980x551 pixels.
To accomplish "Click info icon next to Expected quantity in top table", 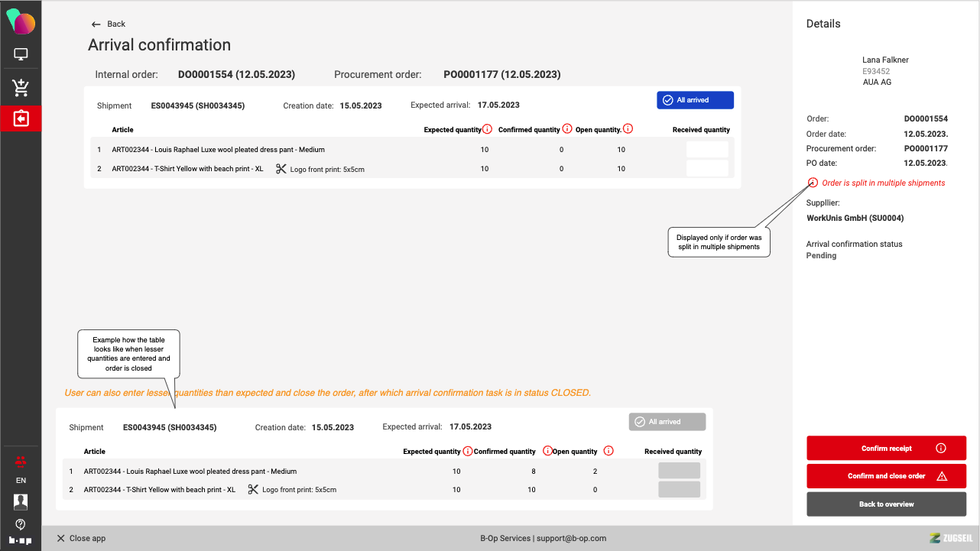I will (x=487, y=129).
